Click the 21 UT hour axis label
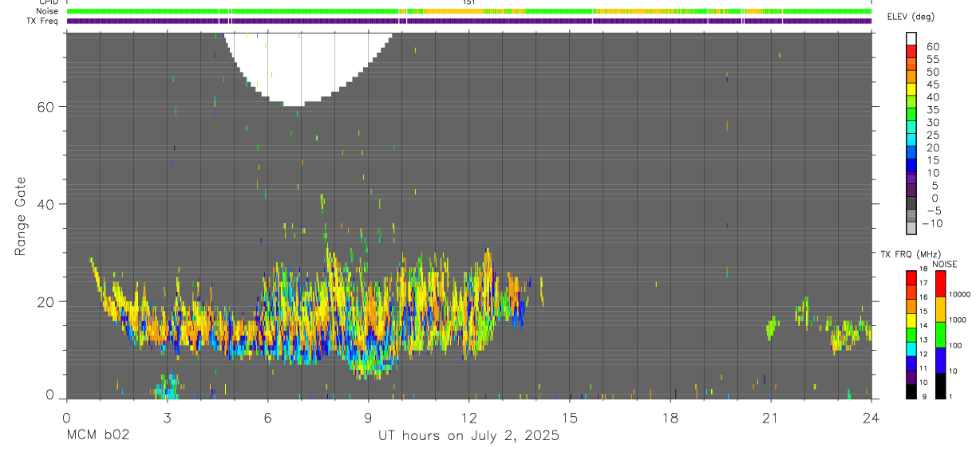The height and width of the screenshot is (452, 980). (770, 418)
